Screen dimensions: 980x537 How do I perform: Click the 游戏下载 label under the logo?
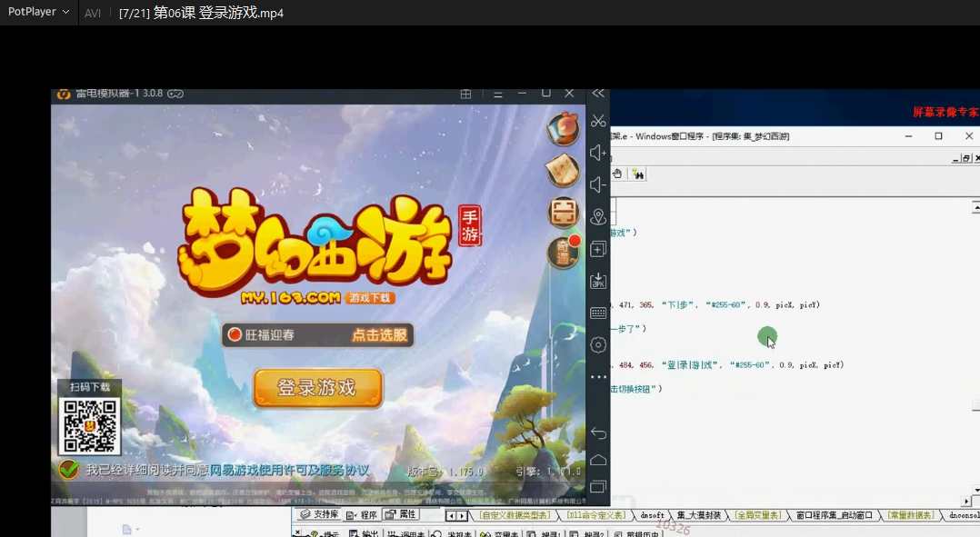[x=370, y=298]
